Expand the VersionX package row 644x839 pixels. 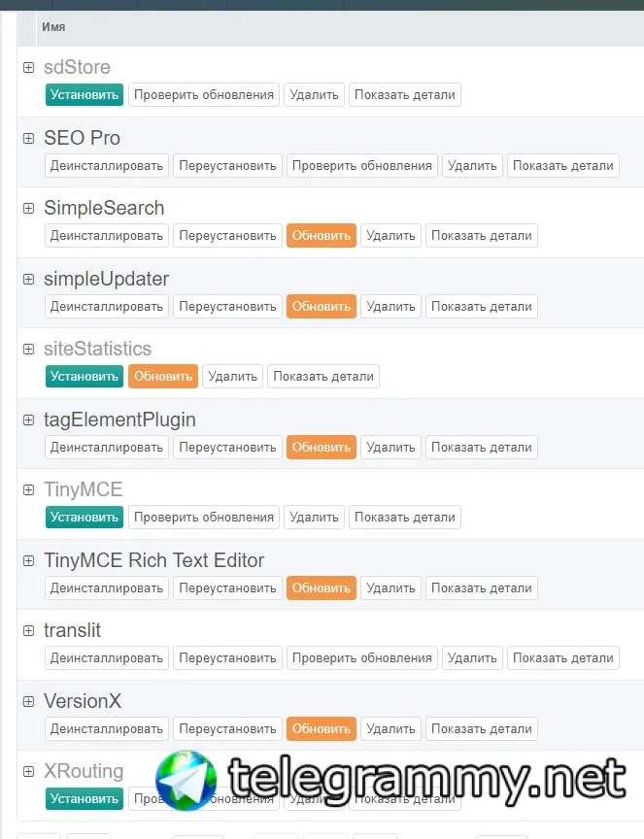pyautogui.click(x=29, y=701)
